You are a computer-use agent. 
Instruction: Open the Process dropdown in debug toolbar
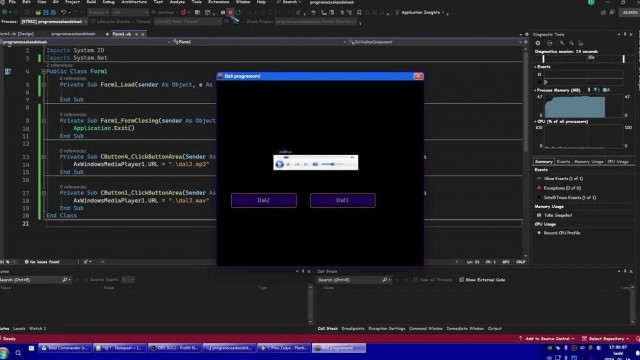(54, 22)
